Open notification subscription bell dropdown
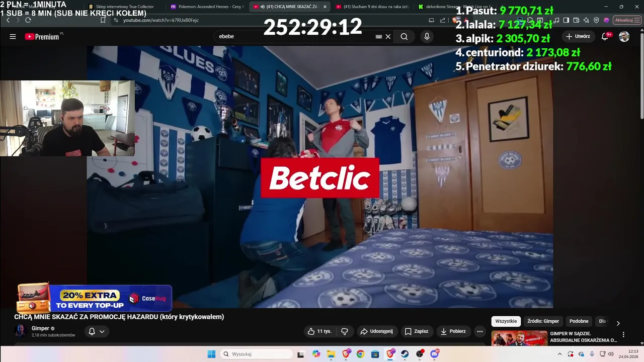 coord(97,331)
